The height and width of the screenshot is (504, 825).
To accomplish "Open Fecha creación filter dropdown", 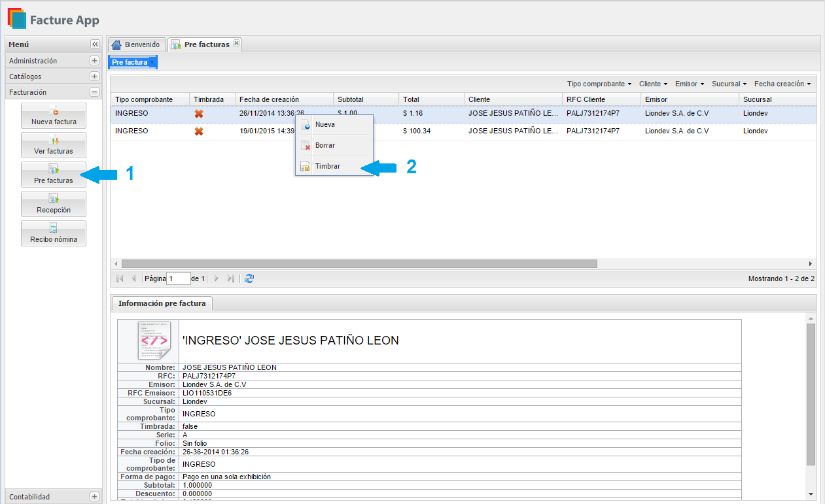I will (x=782, y=84).
